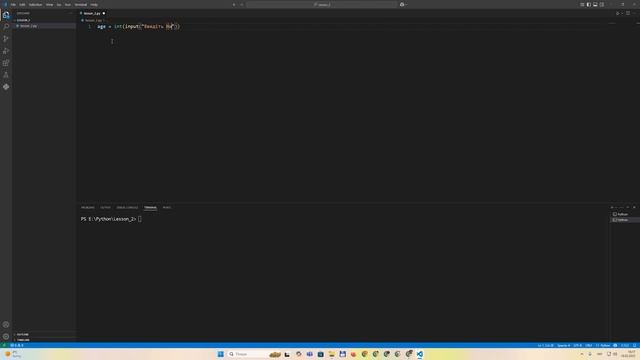The height and width of the screenshot is (360, 640).
Task: Open the Explorer view in the activity bar
Action: click(x=6, y=15)
